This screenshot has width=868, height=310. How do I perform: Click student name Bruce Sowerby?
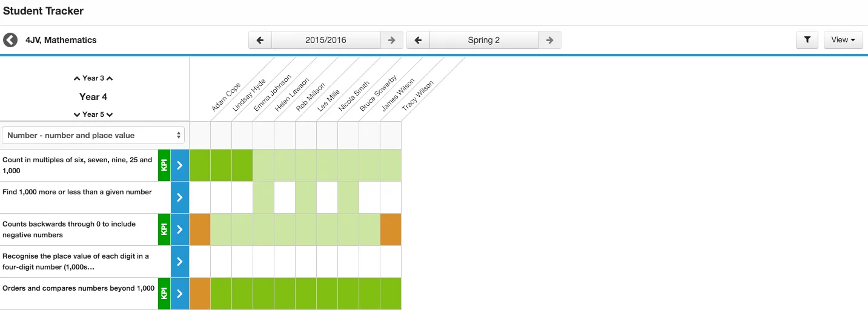point(377,94)
